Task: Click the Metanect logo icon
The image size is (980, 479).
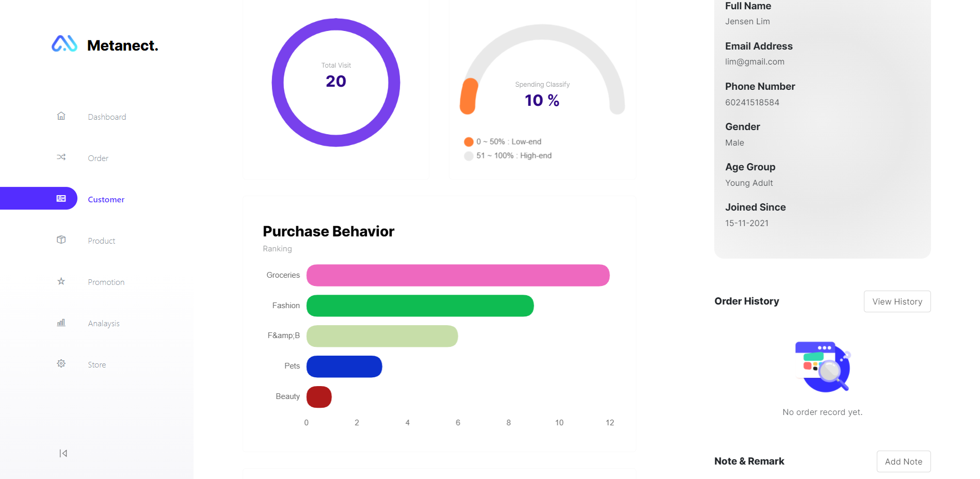Action: (x=65, y=44)
